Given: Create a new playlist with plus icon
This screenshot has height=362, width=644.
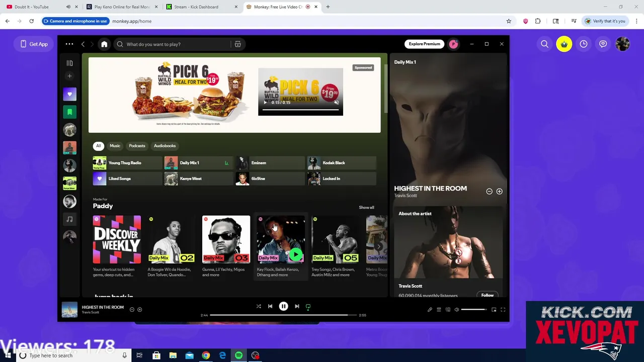Looking at the screenshot, I should pos(69,76).
